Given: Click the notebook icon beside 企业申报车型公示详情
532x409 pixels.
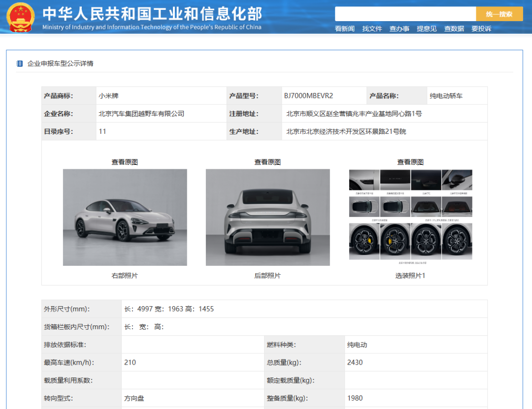Looking at the screenshot, I should point(20,63).
